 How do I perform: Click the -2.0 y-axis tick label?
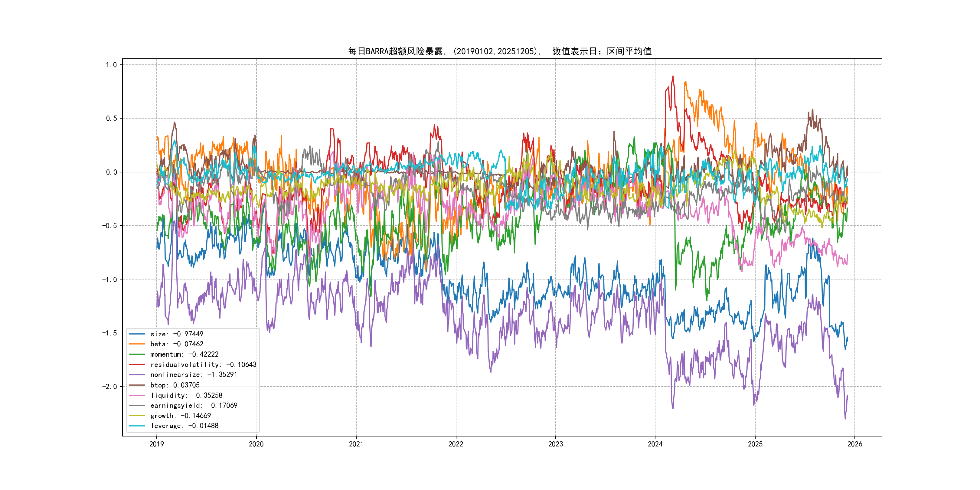[109, 387]
